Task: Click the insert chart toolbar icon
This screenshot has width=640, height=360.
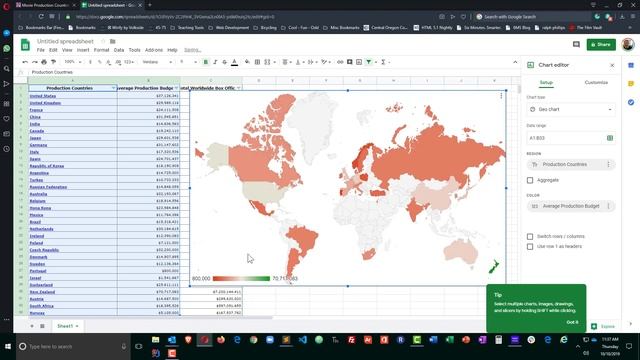Action: click(x=359, y=62)
